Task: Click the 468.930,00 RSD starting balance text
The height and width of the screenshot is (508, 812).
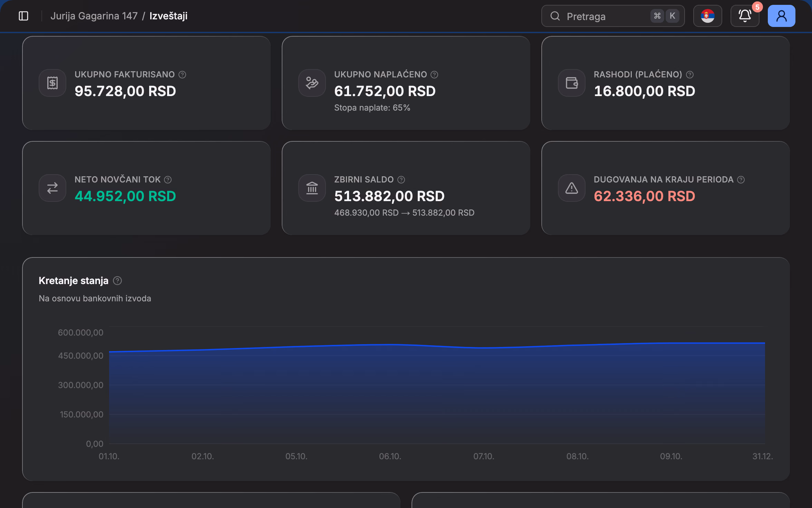Action: point(366,213)
